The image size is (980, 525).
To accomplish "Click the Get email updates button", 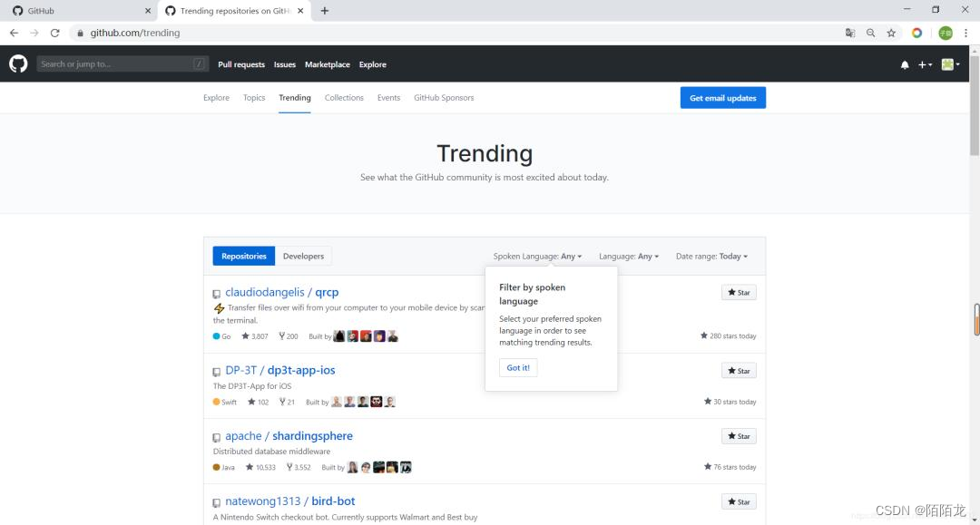I will (x=723, y=97).
